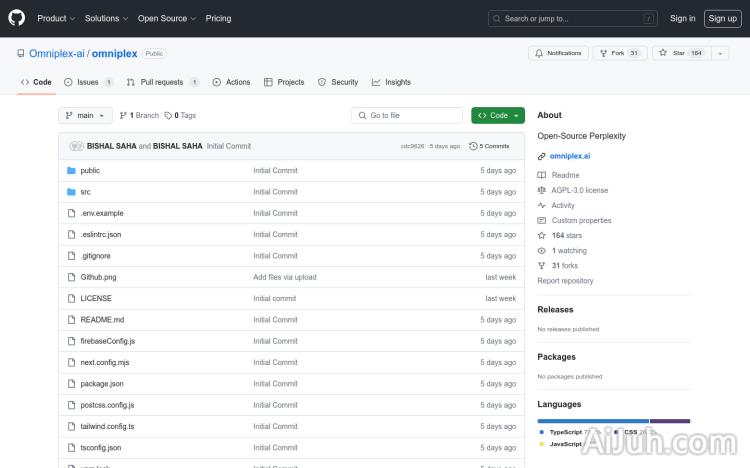Click the Tags icon link
This screenshot has width=750, height=468.
tap(168, 116)
